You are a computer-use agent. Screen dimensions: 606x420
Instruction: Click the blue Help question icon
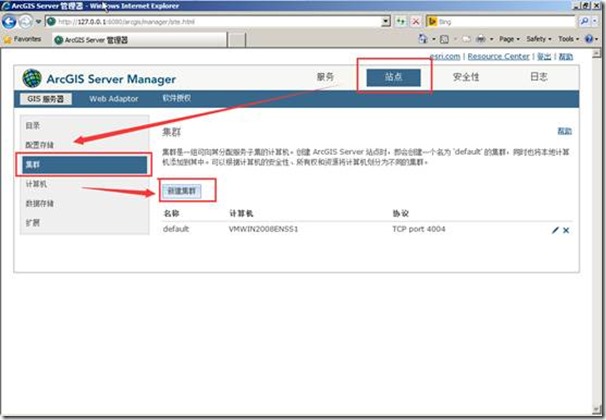[589, 39]
